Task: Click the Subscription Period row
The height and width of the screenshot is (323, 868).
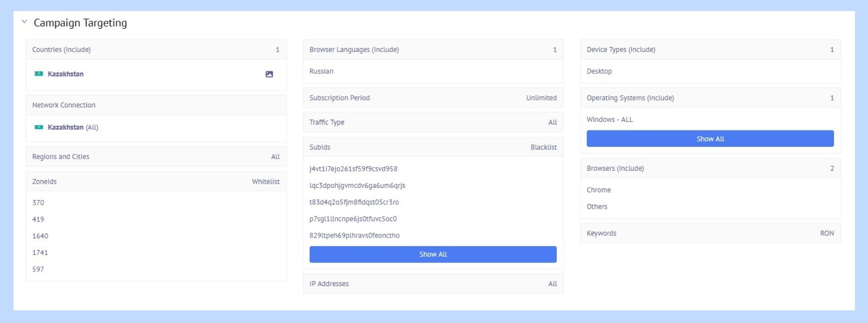Action: pyautogui.click(x=433, y=98)
